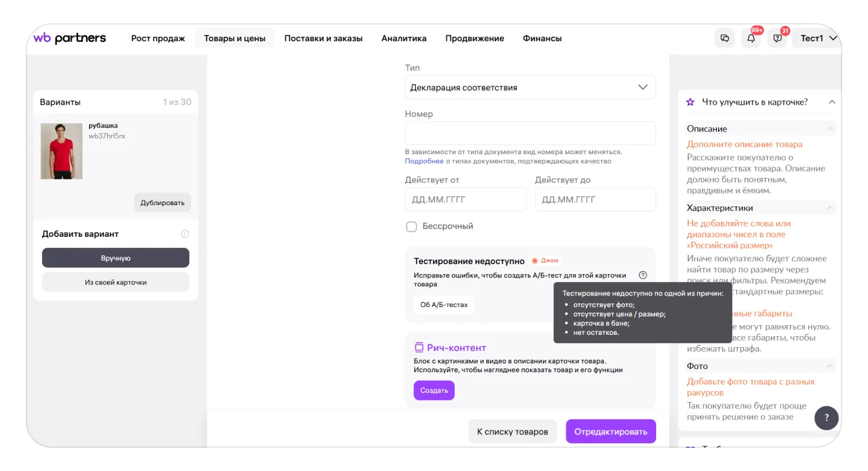Follow the Подробнее link
This screenshot has width=868, height=471.
[x=424, y=161]
